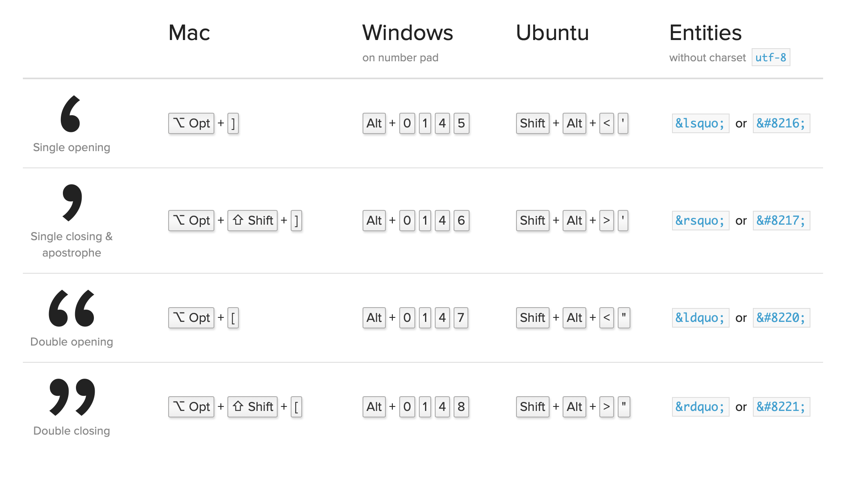
Task: Select the &#8221; numeric entity
Action: [x=781, y=407]
